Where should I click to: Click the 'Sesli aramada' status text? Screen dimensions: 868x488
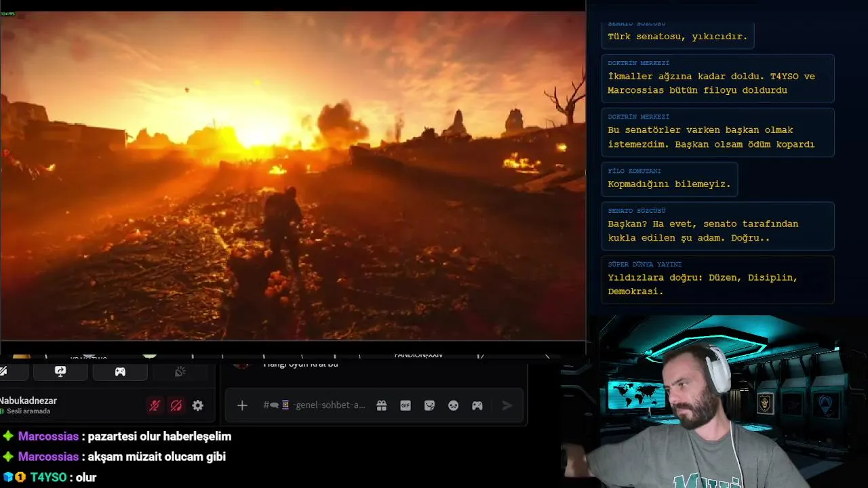(28, 411)
